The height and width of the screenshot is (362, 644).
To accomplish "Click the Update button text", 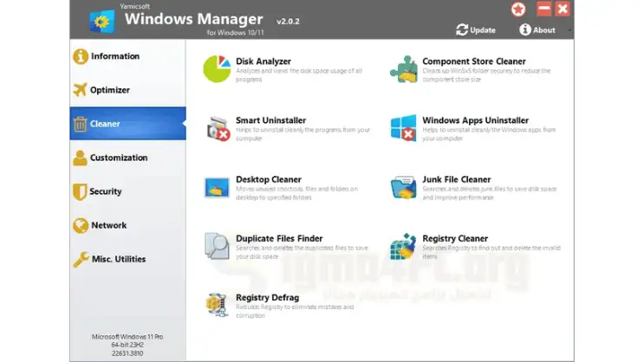I will [483, 30].
